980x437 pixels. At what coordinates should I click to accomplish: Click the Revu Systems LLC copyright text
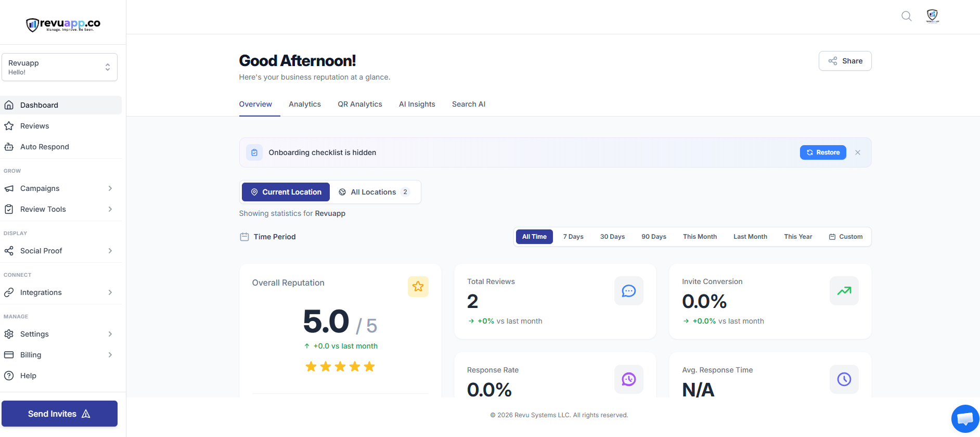tap(559, 415)
